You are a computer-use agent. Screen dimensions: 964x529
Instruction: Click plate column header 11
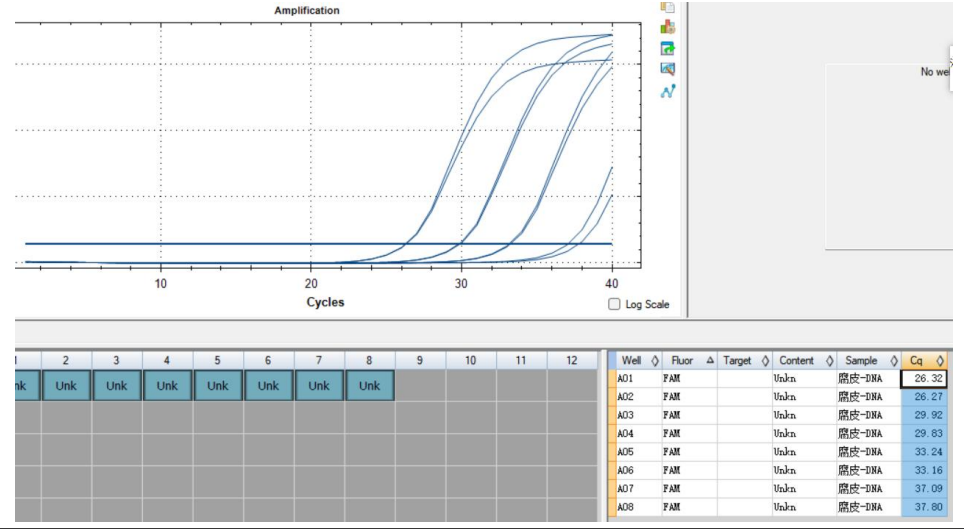[x=521, y=360]
